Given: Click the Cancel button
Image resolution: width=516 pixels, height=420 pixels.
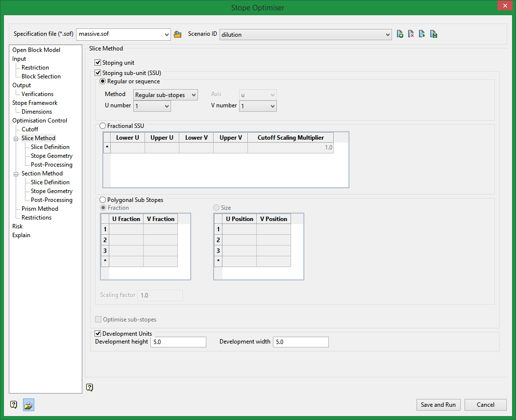Looking at the screenshot, I should coord(485,405).
